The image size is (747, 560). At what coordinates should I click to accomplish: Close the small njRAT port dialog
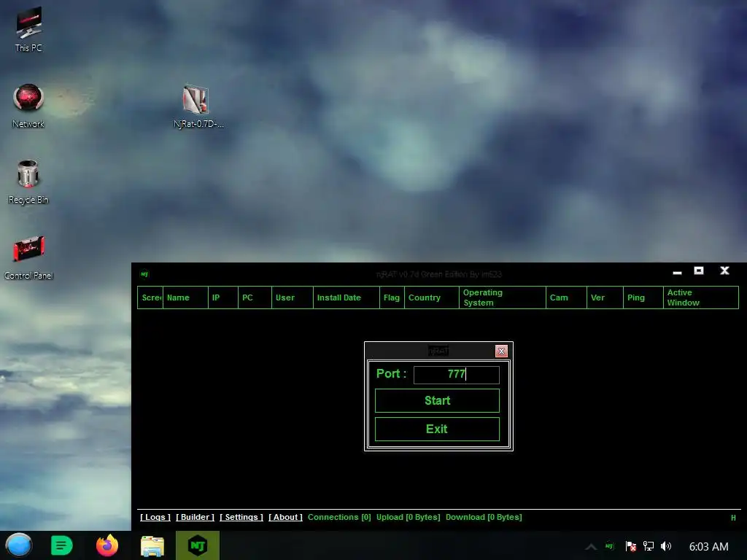click(x=501, y=351)
